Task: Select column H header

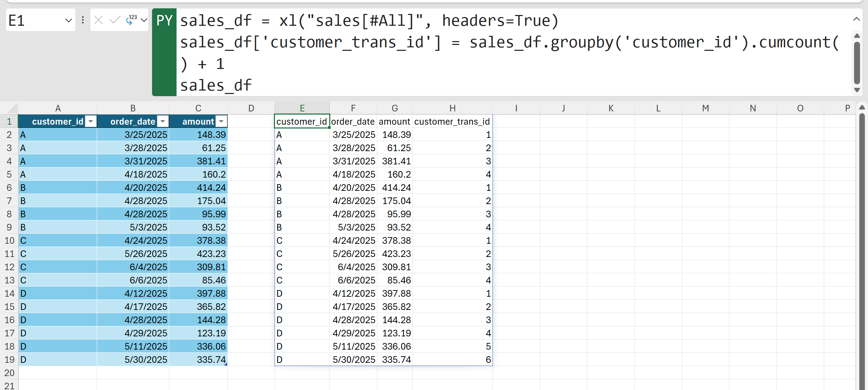Action: point(452,108)
